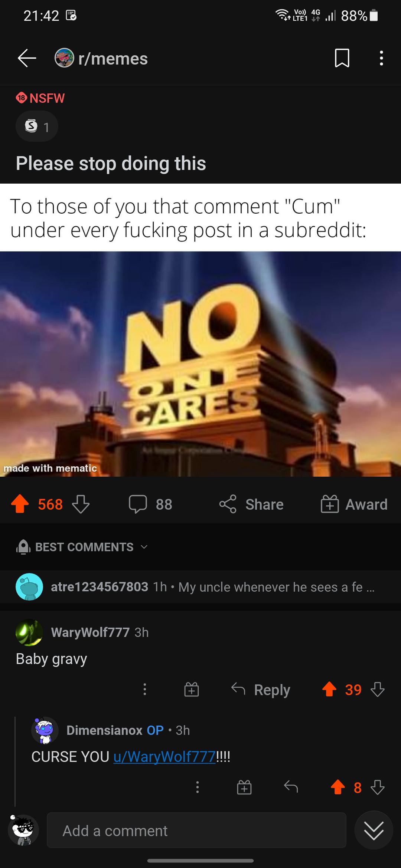This screenshot has width=401, height=868.
Task: Share the post
Action: [251, 504]
